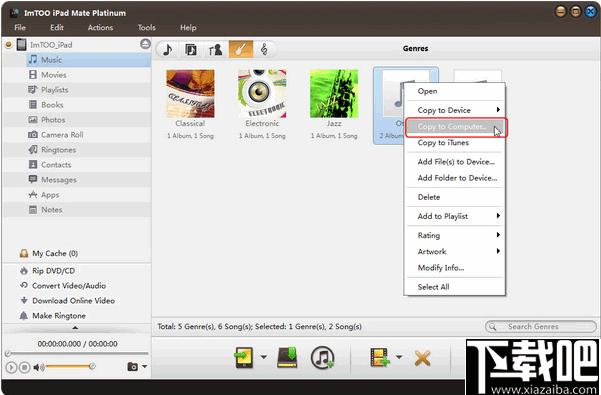Choose Copy to Computer in the context menu

[456, 127]
